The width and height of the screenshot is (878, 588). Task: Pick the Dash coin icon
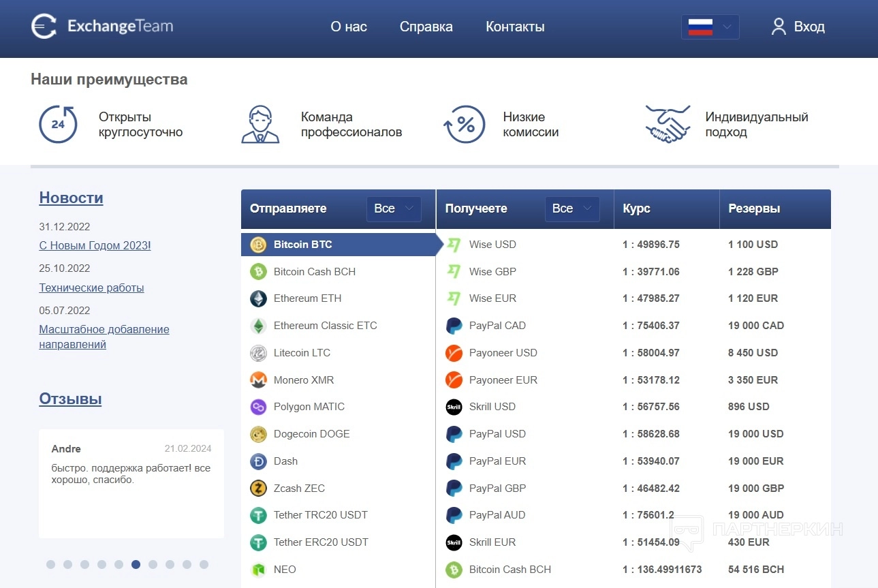point(258,461)
